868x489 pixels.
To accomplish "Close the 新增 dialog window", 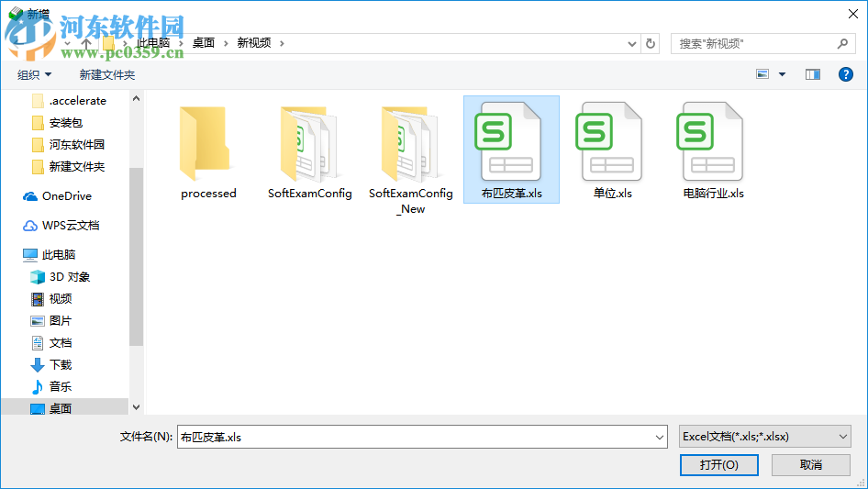I will pos(853,14).
